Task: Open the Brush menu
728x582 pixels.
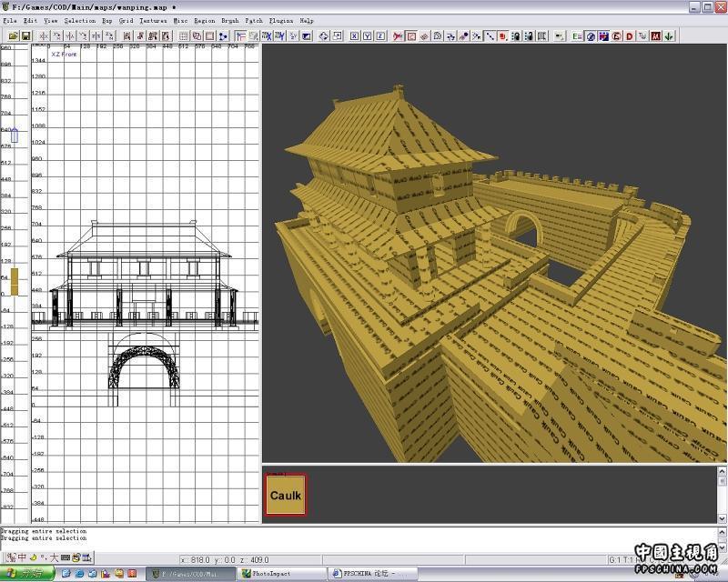Action: click(229, 19)
